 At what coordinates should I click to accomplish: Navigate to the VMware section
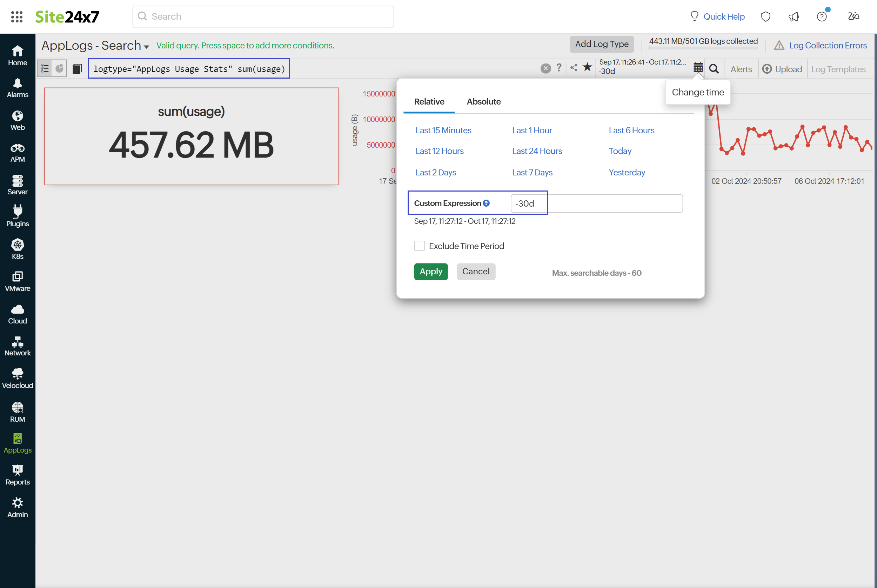pos(17,280)
